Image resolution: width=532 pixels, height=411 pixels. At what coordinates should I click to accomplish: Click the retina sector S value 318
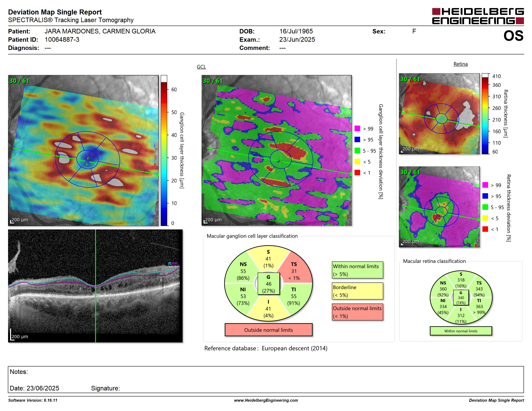click(461, 280)
